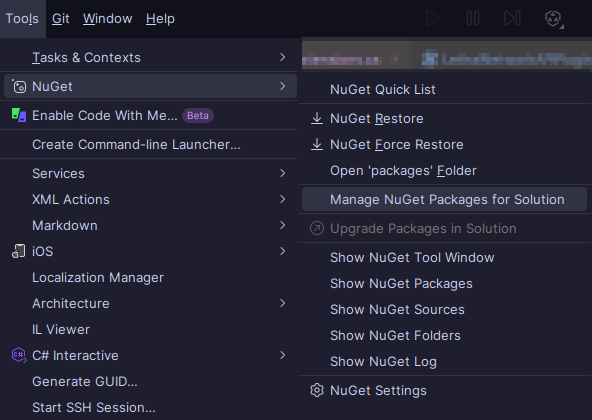Screen dimensions: 592x420
Task: Click the Code With Me icon
Action: 18,115
